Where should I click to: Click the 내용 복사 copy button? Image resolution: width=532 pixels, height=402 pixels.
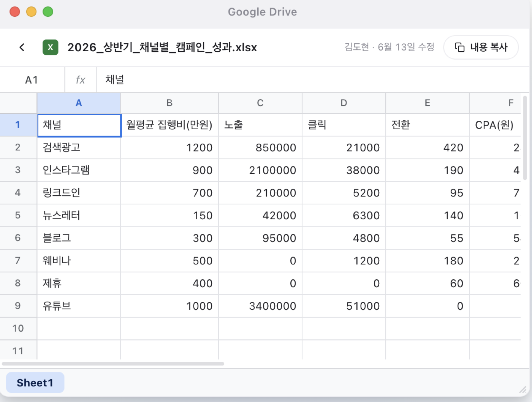(x=481, y=47)
